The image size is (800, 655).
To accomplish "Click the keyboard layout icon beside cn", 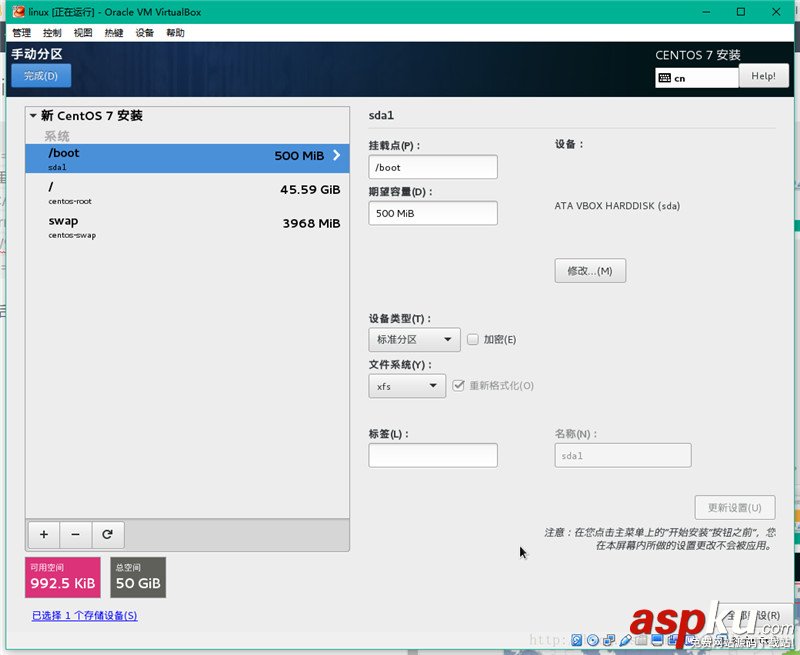I will pyautogui.click(x=664, y=78).
